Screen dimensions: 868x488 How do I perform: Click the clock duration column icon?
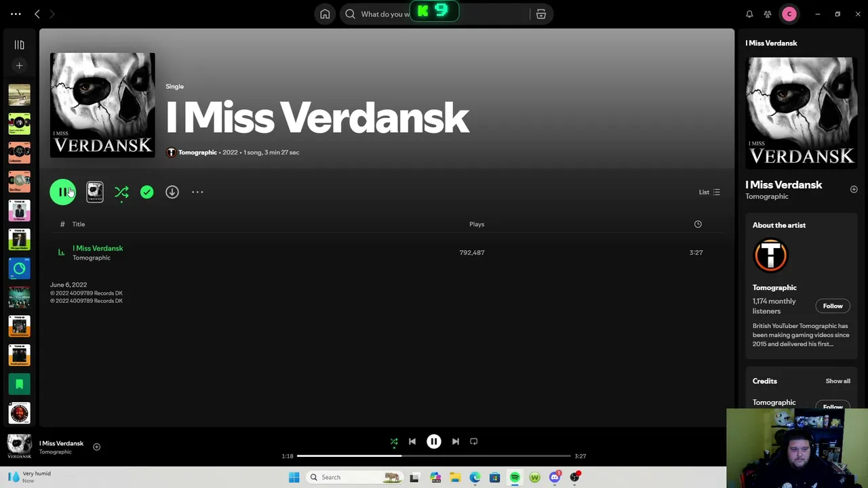click(x=698, y=224)
